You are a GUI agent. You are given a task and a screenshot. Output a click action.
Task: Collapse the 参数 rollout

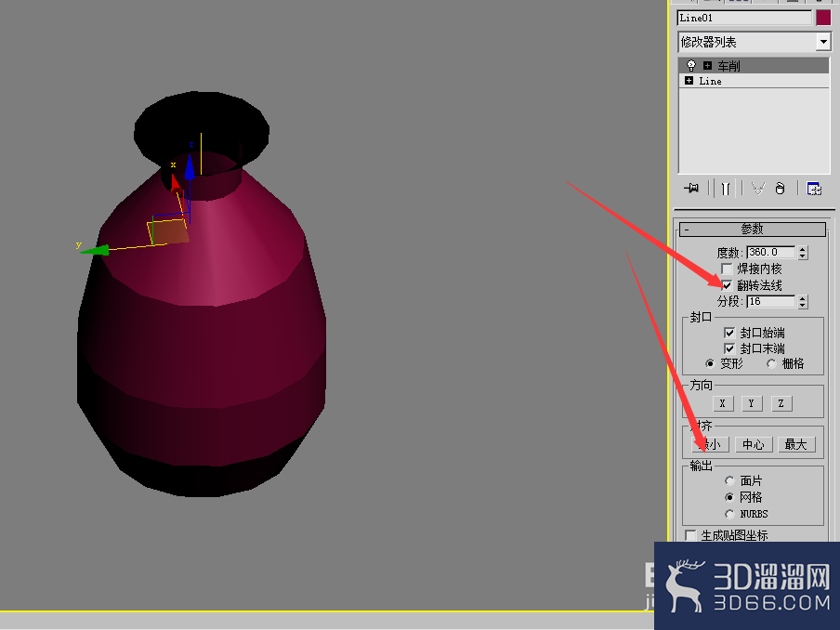[752, 230]
